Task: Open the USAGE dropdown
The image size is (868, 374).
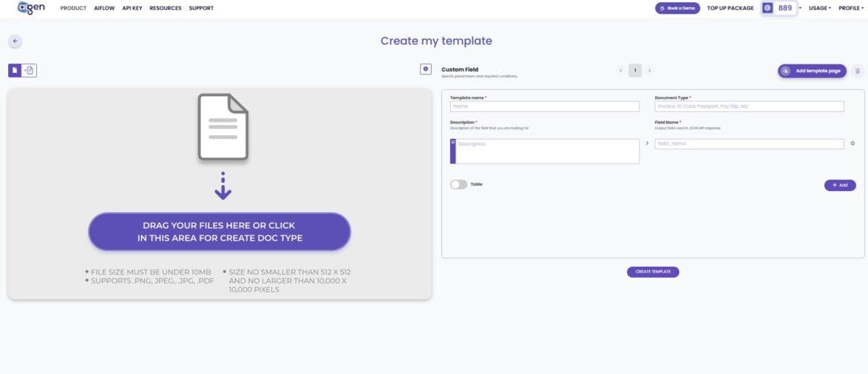Action: 820,8
